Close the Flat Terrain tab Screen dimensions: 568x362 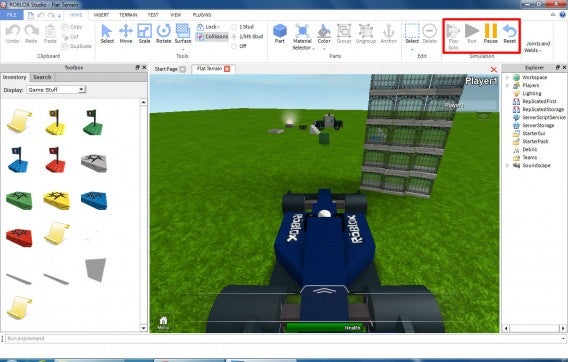[x=227, y=69]
